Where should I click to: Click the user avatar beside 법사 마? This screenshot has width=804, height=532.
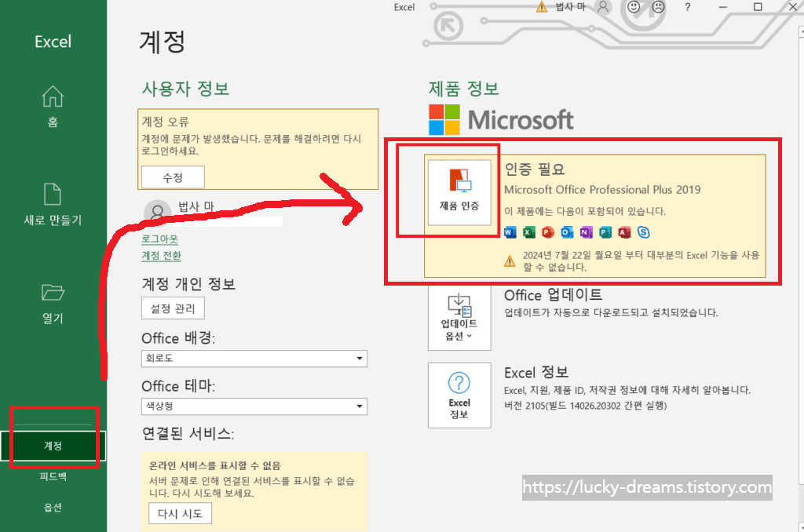point(157,213)
